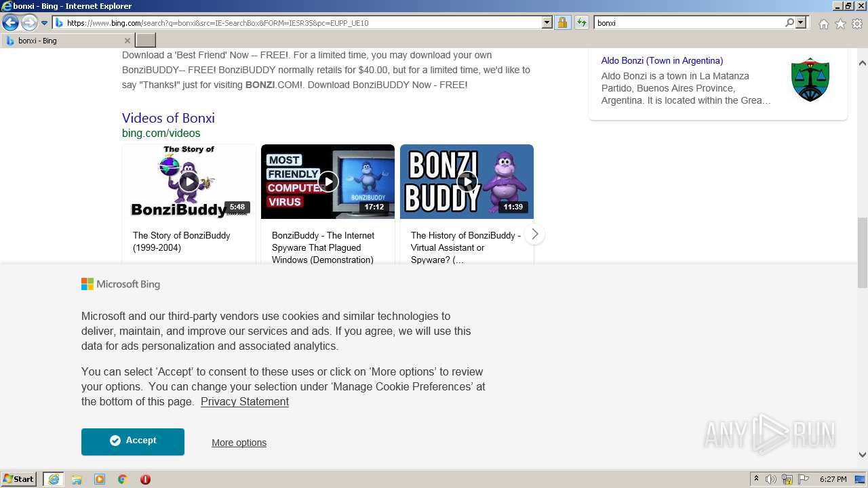Open 'More options' for cookie preferences
The image size is (868, 488).
coord(239,443)
